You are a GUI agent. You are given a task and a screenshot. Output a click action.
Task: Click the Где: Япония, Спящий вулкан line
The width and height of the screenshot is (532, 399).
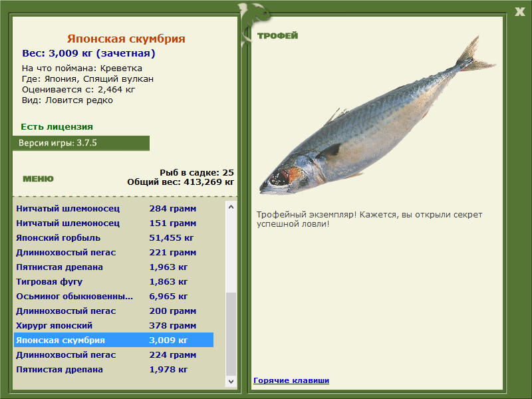tap(88, 79)
